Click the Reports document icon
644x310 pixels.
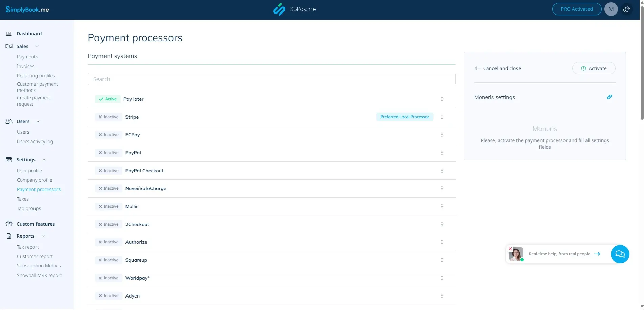click(9, 236)
